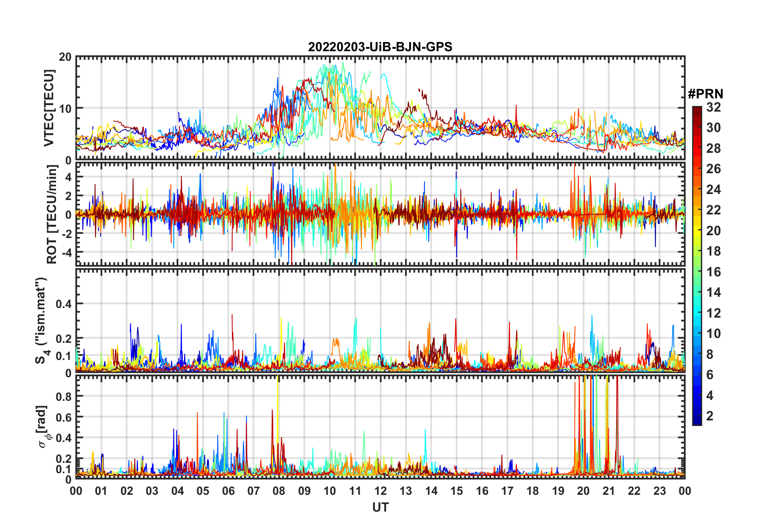Viewport: 761px width, 532px height.
Task: Click colorbar tick label 8
Action: click(x=710, y=354)
